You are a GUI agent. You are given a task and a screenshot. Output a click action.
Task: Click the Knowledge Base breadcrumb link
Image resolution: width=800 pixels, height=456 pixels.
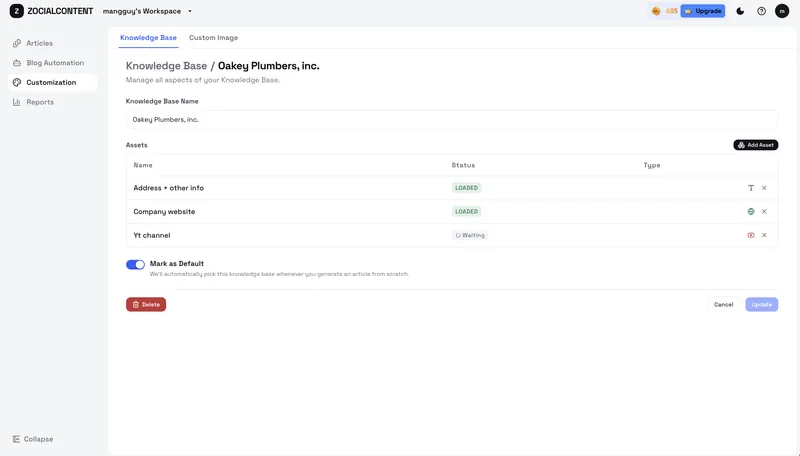[166, 66]
